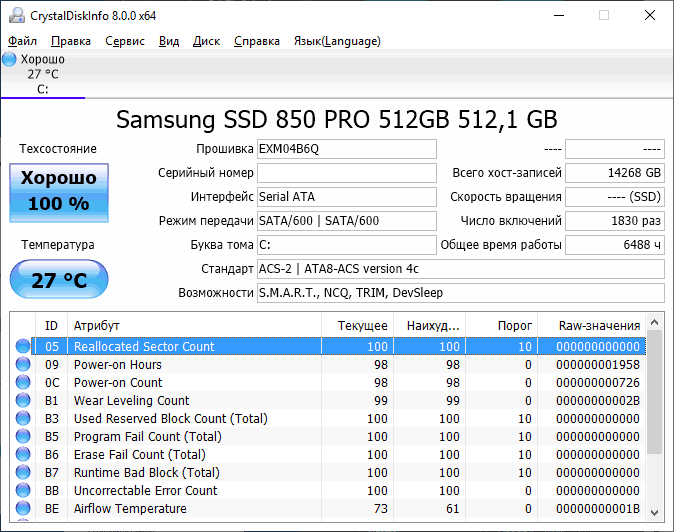Click the Техсостояние label
Image resolution: width=674 pixels, height=532 pixels.
(x=58, y=149)
